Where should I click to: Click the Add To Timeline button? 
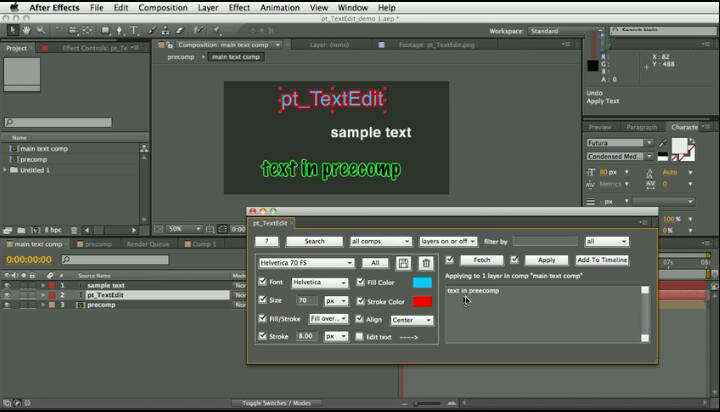602,260
